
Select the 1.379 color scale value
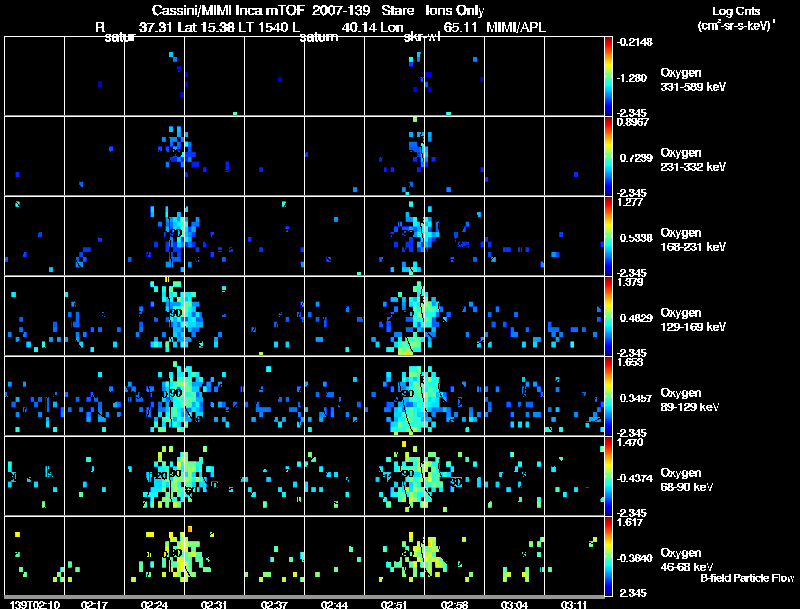pos(630,282)
